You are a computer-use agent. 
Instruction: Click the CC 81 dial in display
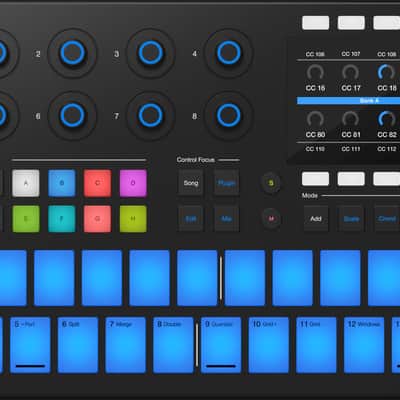point(351,119)
